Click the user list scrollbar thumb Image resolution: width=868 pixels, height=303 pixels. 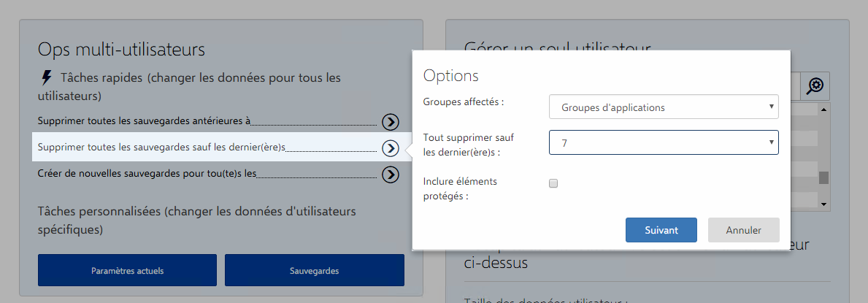(823, 177)
